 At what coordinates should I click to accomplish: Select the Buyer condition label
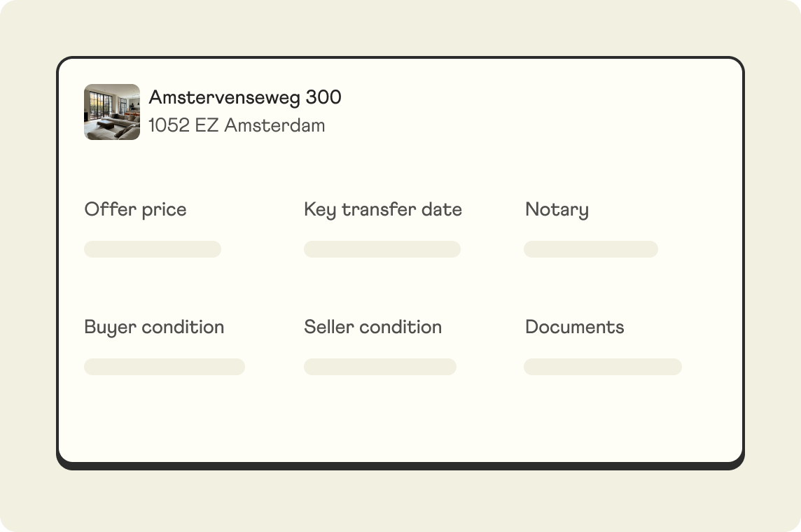(154, 327)
